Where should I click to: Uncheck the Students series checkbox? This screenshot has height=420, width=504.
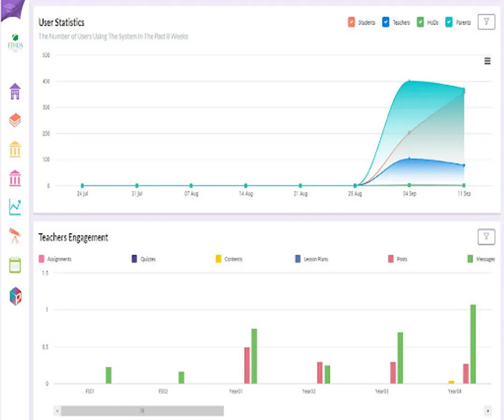[351, 22]
